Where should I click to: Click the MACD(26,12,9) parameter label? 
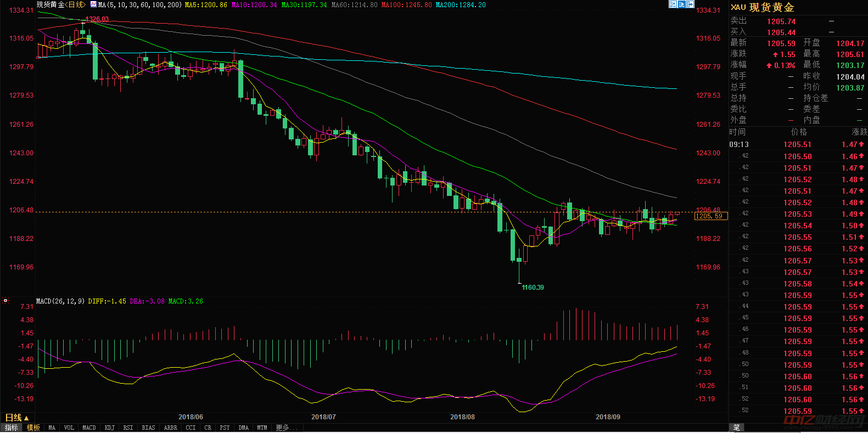click(x=60, y=301)
